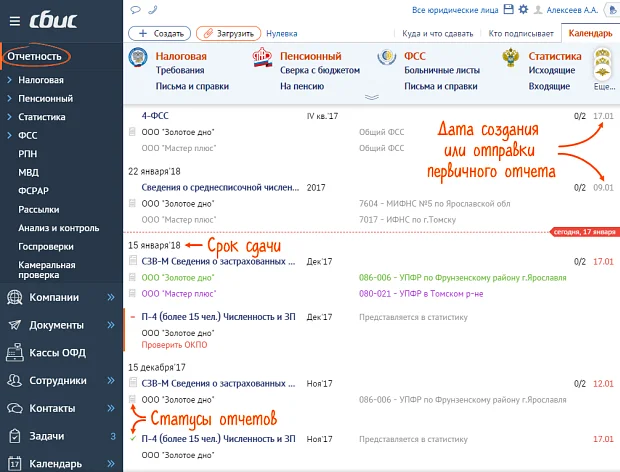Open the Кто подписывает tab
This screenshot has width=620, height=472.
pyautogui.click(x=516, y=33)
